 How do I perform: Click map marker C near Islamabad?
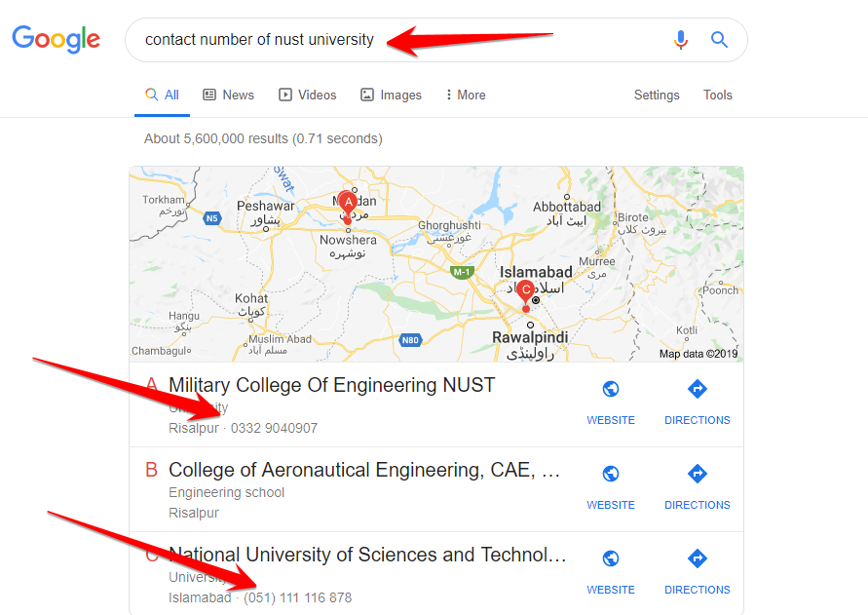click(x=526, y=291)
